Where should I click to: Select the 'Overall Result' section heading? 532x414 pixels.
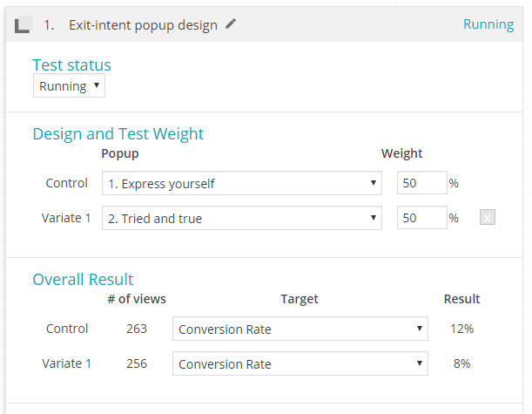coord(83,279)
